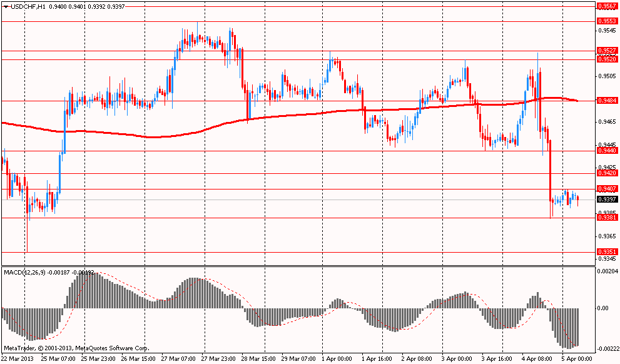Click the small triangle before USDCHF,H1
The width and height of the screenshot is (620, 364).
[6, 7]
